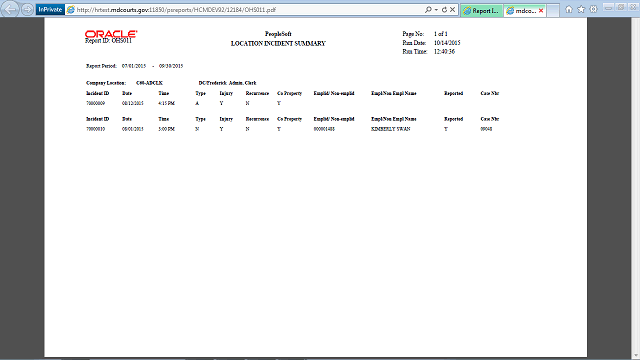The width and height of the screenshot is (640, 360).
Task: Restore down the browser window
Action: click(621, 7)
